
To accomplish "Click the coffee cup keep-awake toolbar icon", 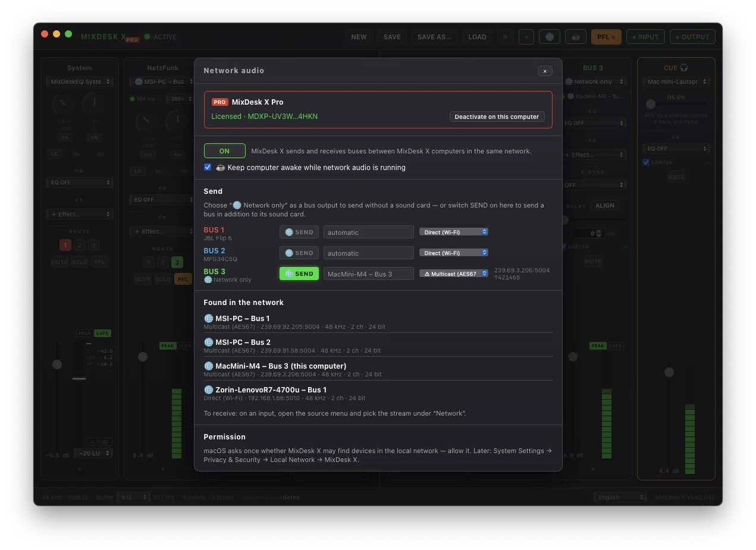I will click(575, 37).
